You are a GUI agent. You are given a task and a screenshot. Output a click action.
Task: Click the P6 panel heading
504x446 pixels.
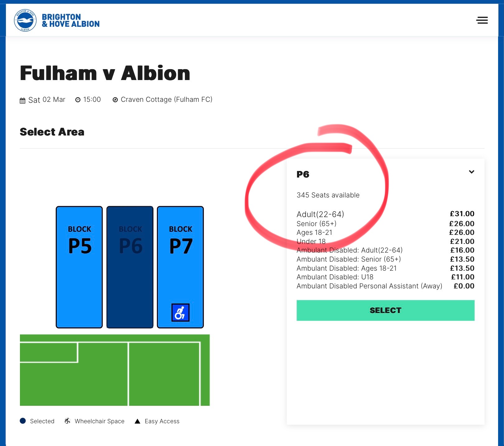point(303,174)
